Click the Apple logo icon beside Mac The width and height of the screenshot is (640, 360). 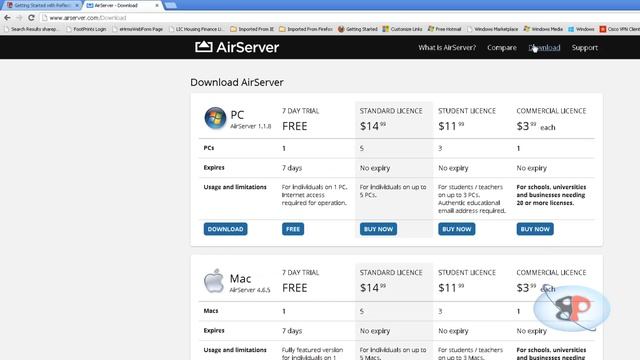tap(214, 281)
